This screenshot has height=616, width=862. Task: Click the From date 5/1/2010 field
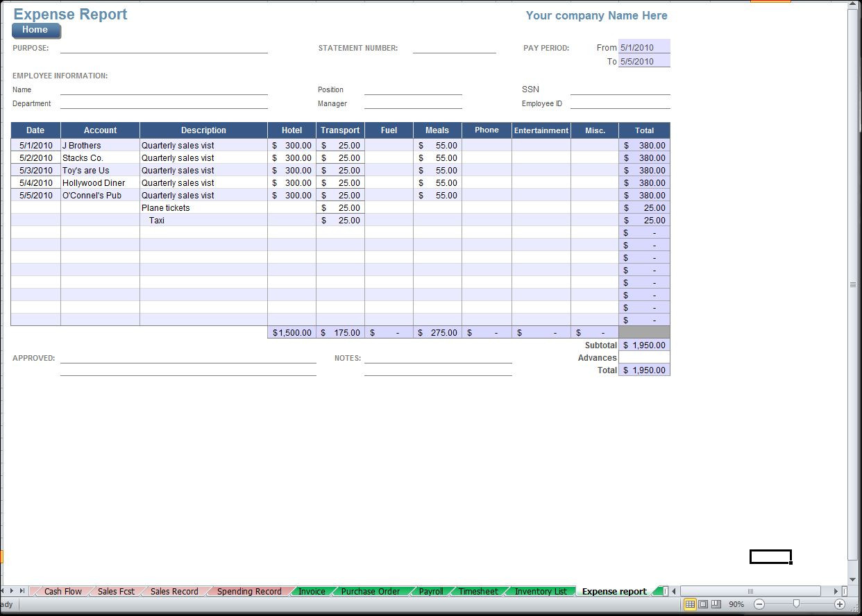[644, 48]
